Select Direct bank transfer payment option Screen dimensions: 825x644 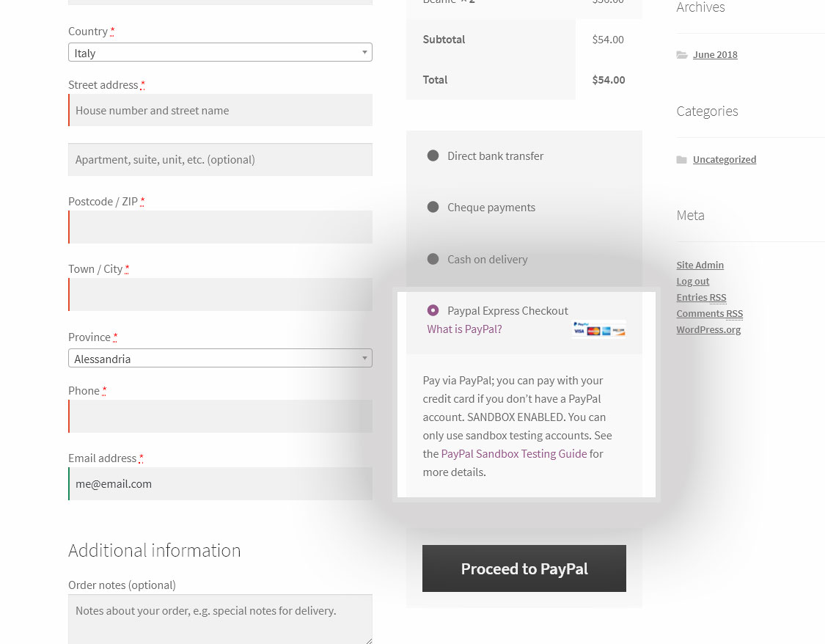[433, 155]
